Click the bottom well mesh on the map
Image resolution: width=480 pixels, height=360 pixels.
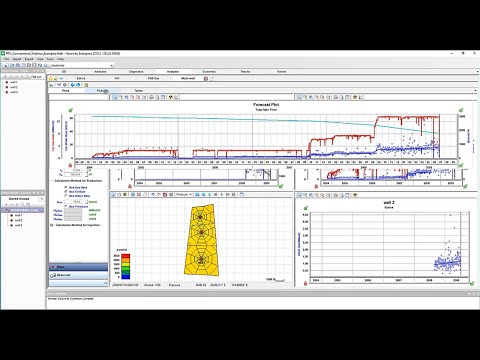tap(201, 259)
